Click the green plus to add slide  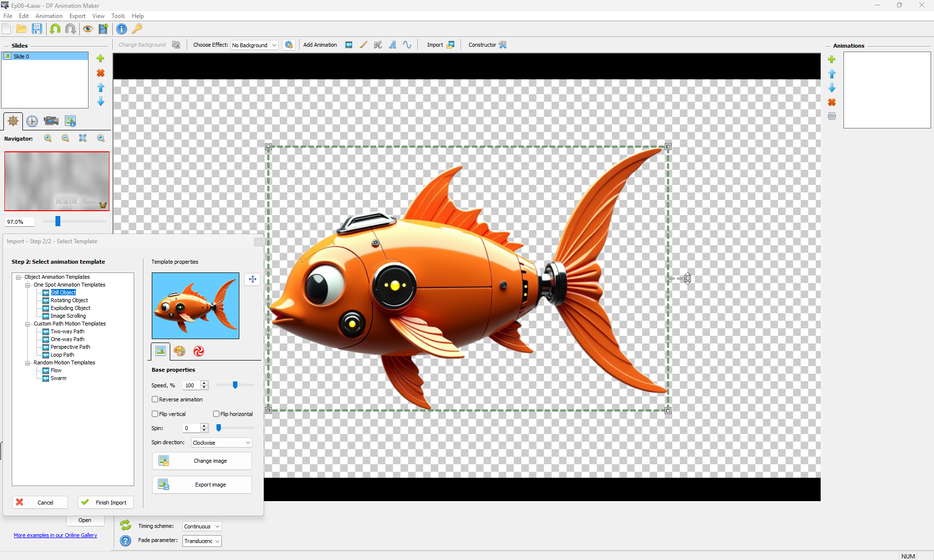point(101,58)
